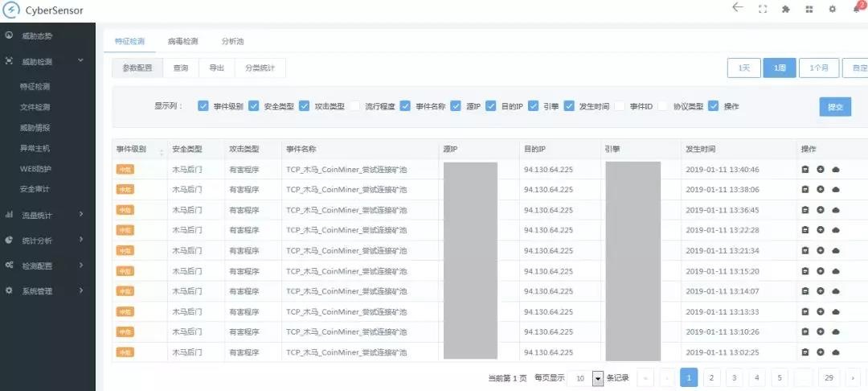Screen dimensions: 868x391
Task: Switch to the 分类统计 tab
Action: 260,68
